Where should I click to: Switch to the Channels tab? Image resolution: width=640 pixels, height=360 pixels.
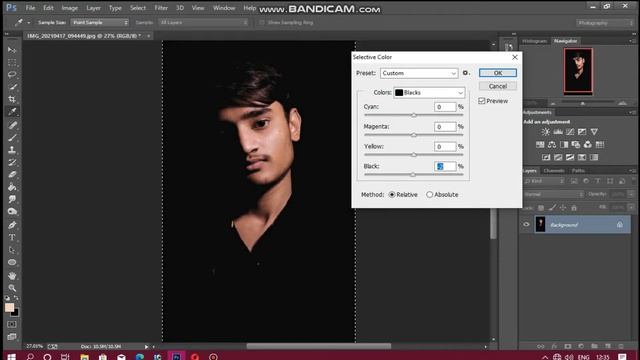pos(554,171)
